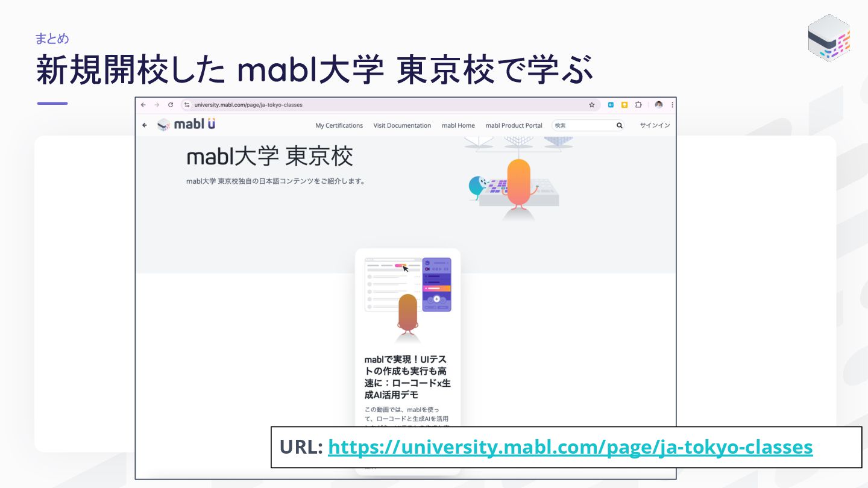
Task: Click the address bar URL university.mabl.com
Action: point(248,105)
